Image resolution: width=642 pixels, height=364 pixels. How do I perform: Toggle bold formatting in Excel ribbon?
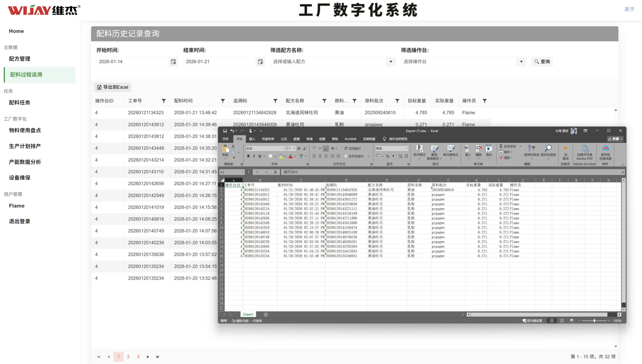248,156
